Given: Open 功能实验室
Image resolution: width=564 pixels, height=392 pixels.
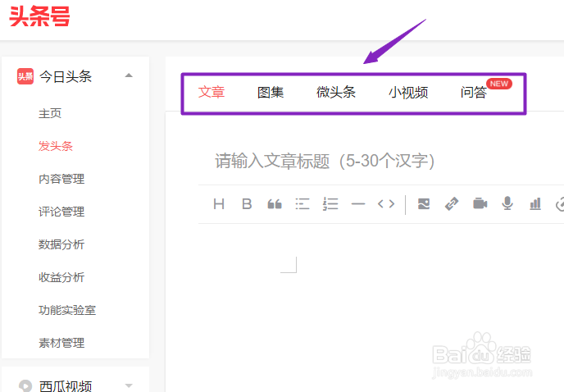Looking at the screenshot, I should click(x=67, y=310).
